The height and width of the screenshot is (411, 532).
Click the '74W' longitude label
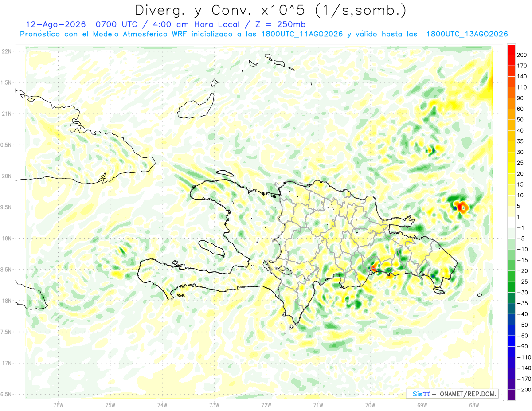162,405
